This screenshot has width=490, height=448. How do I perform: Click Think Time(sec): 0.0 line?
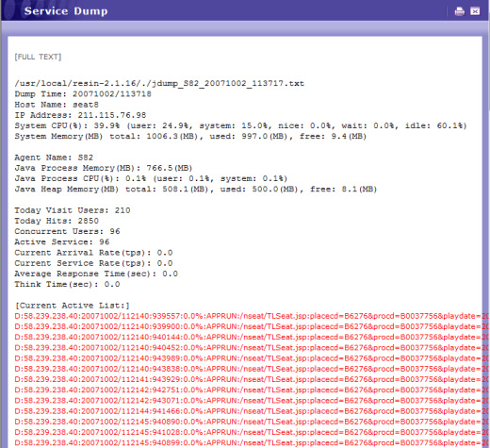point(67,285)
